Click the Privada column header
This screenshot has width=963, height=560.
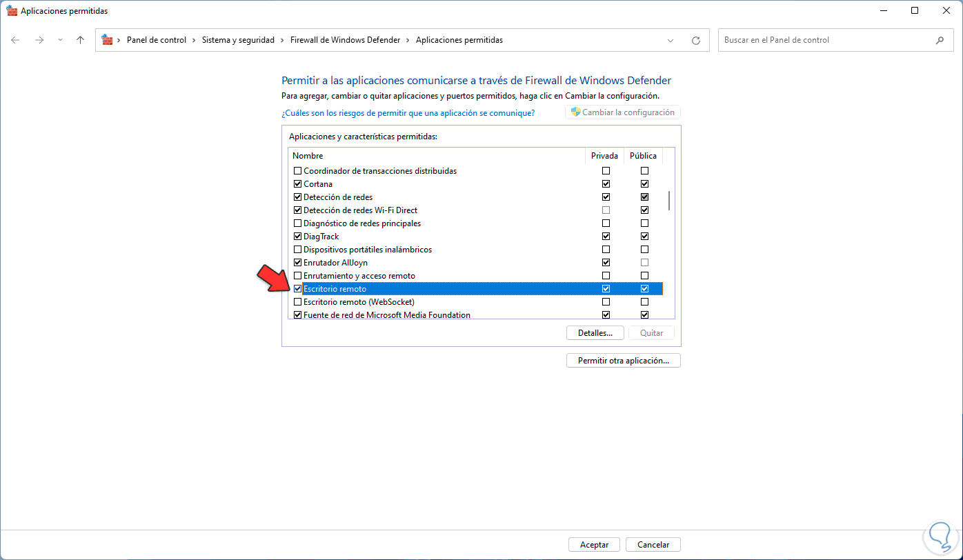click(x=605, y=156)
